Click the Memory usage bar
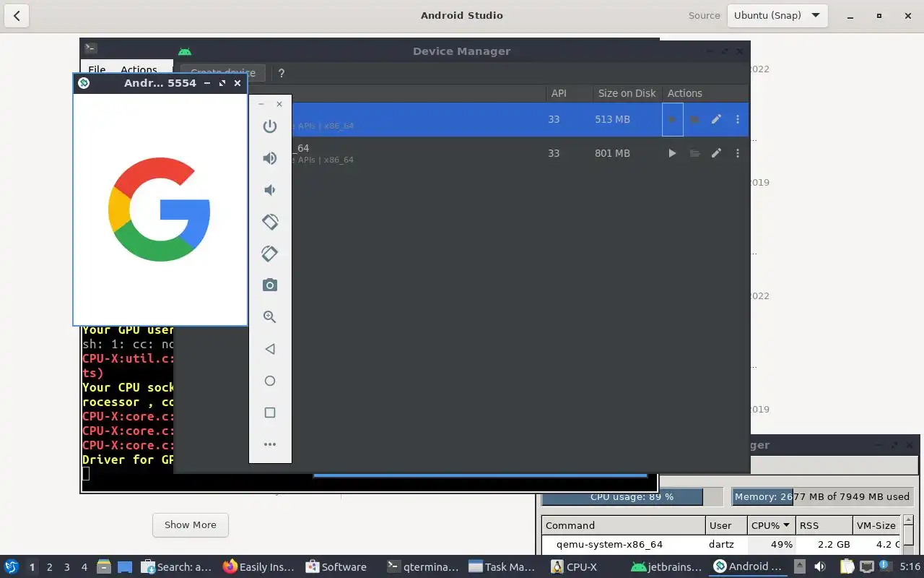Screen dimensions: 924x578 pos(823,496)
